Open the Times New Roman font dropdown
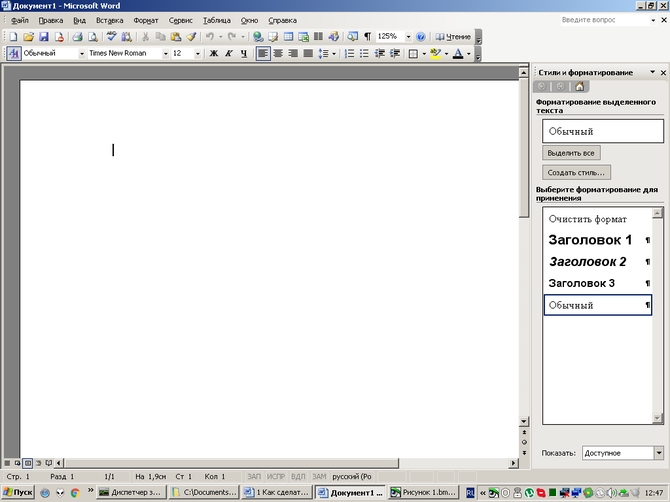The height and width of the screenshot is (502, 670). (x=165, y=53)
